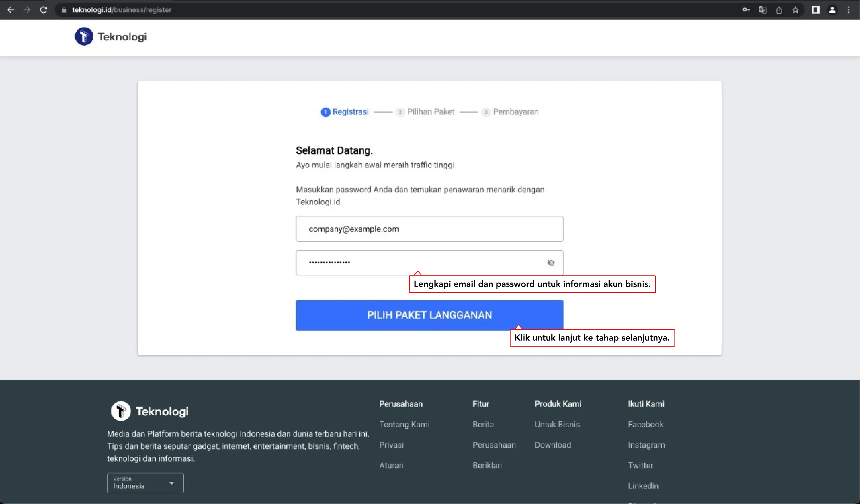Open the browser side panel icon
This screenshot has width=860, height=504.
[816, 10]
